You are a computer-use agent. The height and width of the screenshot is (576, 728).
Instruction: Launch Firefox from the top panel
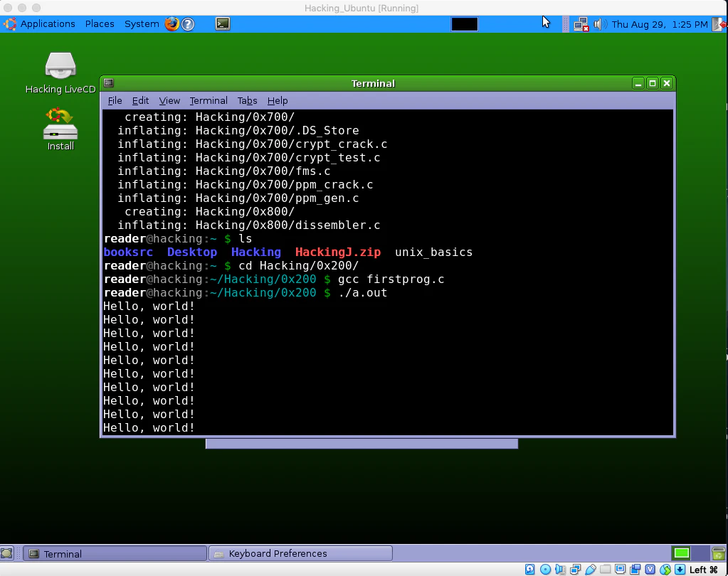coord(172,23)
